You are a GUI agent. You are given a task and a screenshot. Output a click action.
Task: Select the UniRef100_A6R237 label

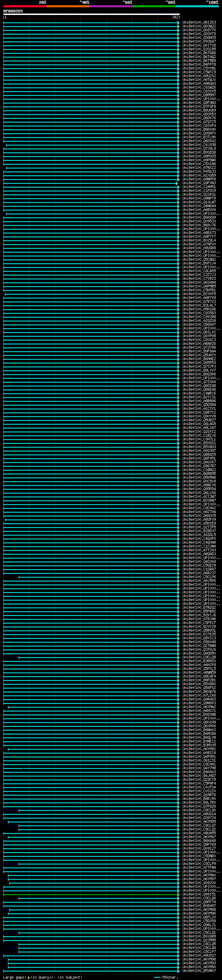tap(199, 573)
